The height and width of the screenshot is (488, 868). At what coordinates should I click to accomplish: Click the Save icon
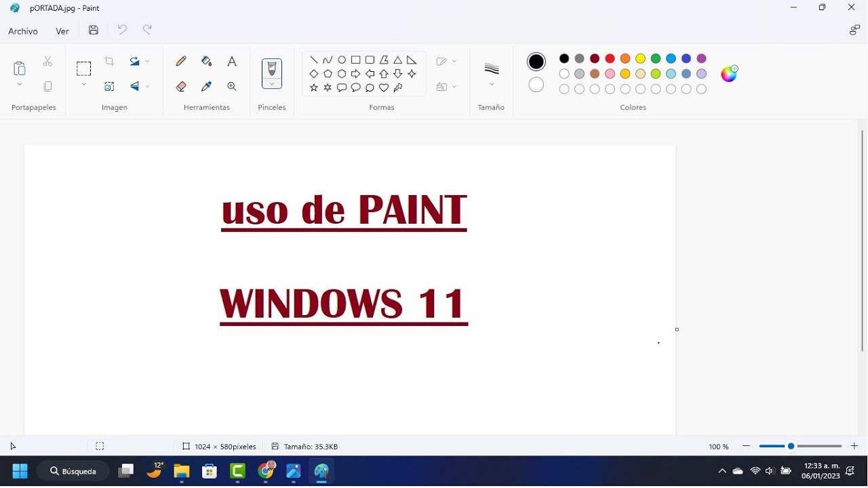94,30
